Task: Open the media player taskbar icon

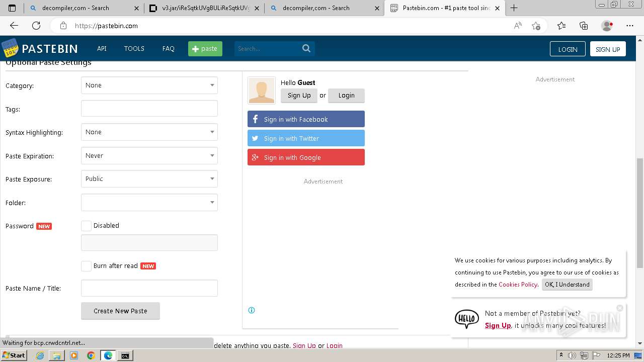Action: (74, 355)
